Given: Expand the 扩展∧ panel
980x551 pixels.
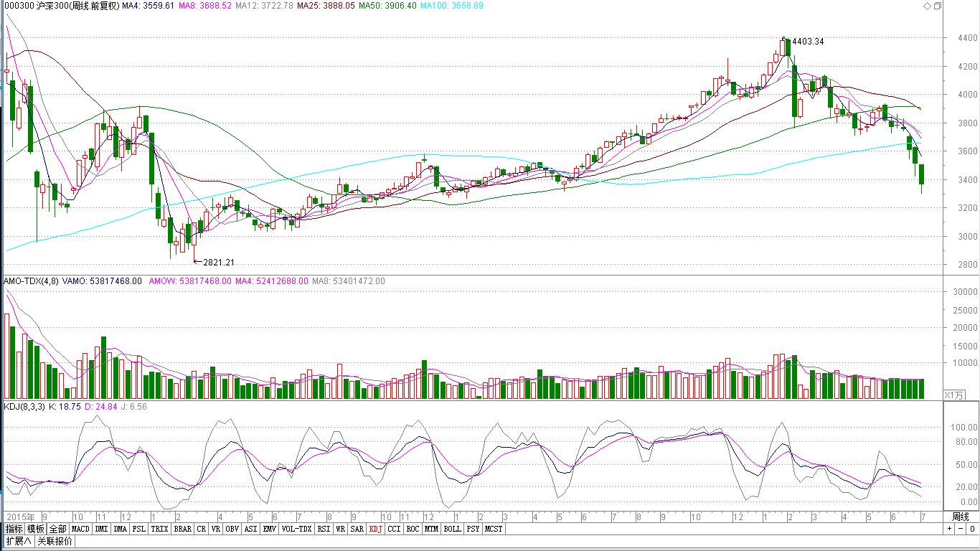Looking at the screenshot, I should pos(18,541).
